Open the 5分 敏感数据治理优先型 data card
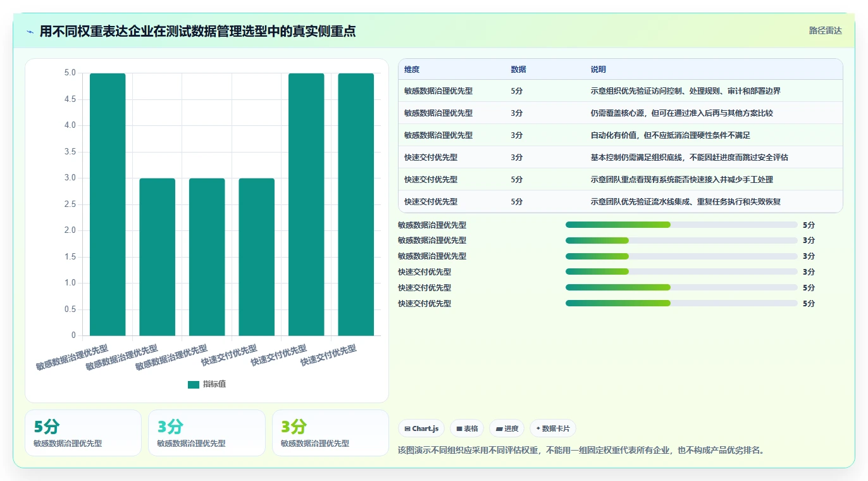Viewport: 868px width, 481px height. 83,433
